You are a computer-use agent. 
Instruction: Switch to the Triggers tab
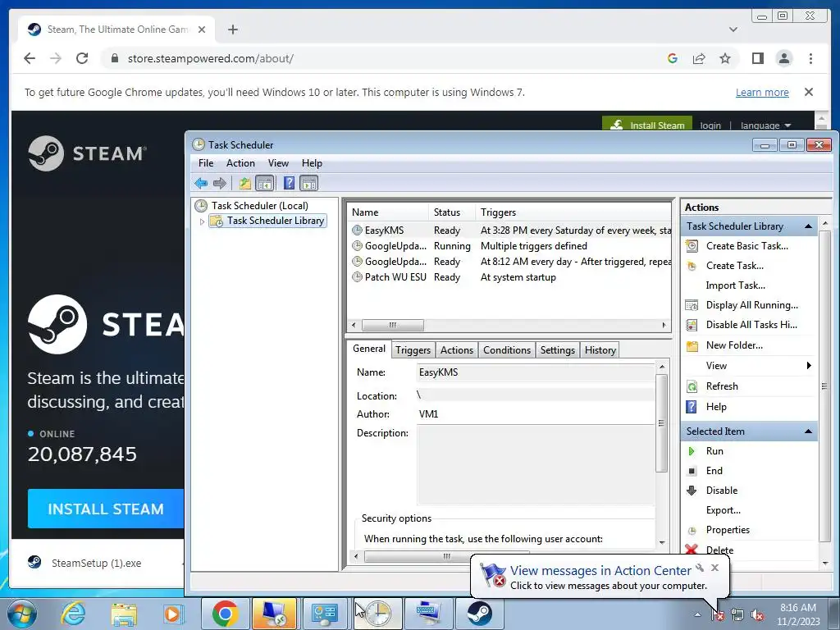coord(413,350)
